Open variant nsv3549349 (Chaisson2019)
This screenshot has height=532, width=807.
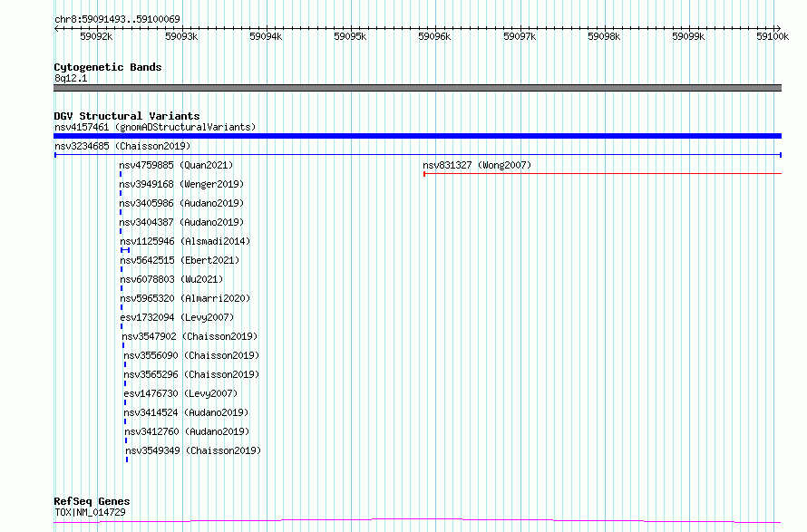point(193,450)
